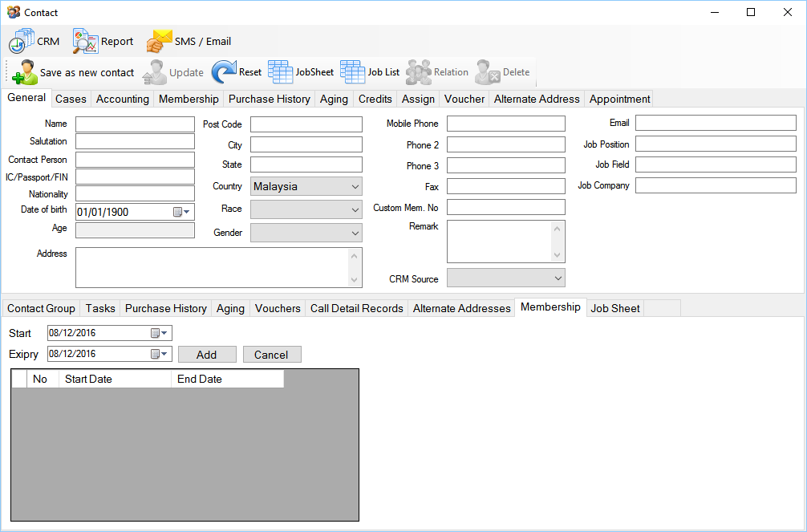Screen dimensions: 807x532
Task: Click the Update contact icon
Action: click(x=154, y=72)
